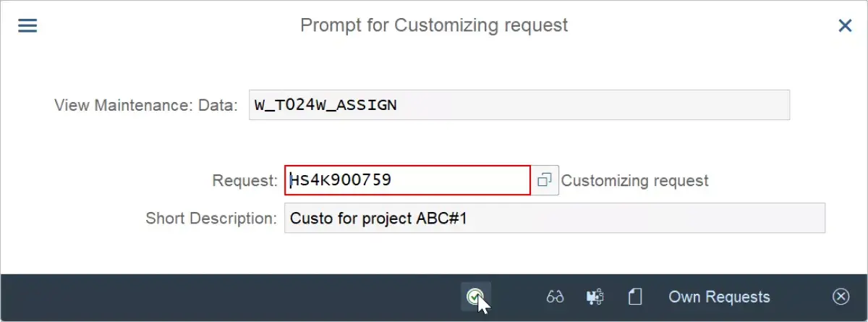Click the View Maintenance Data field W_T024W_ASSIGN

click(519, 105)
